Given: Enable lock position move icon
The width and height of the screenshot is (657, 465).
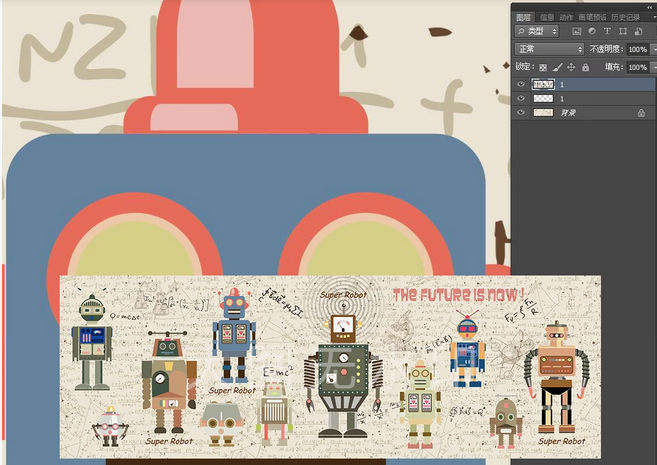Looking at the screenshot, I should pyautogui.click(x=570, y=67).
